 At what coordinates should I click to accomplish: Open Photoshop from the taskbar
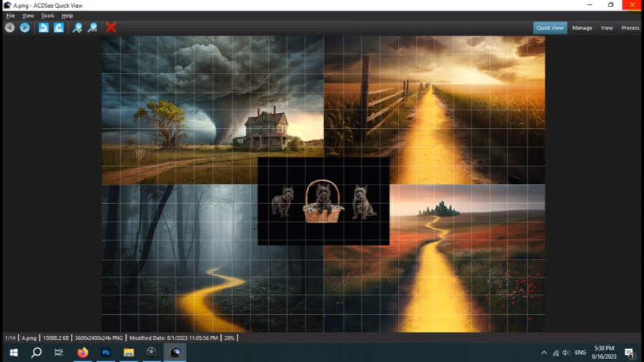(106, 353)
